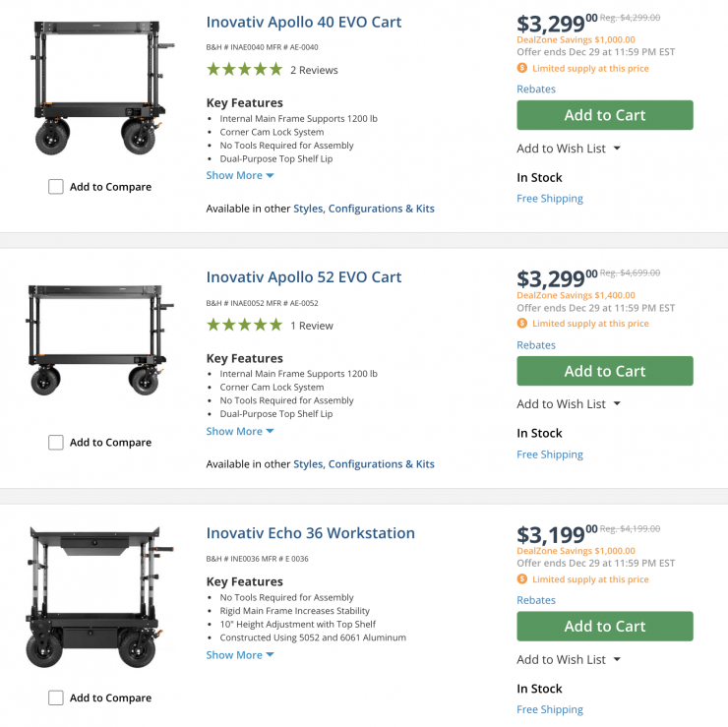The height and width of the screenshot is (727, 728).
Task: Open the Apollo 40 EVO Cart product image
Action: point(99,89)
